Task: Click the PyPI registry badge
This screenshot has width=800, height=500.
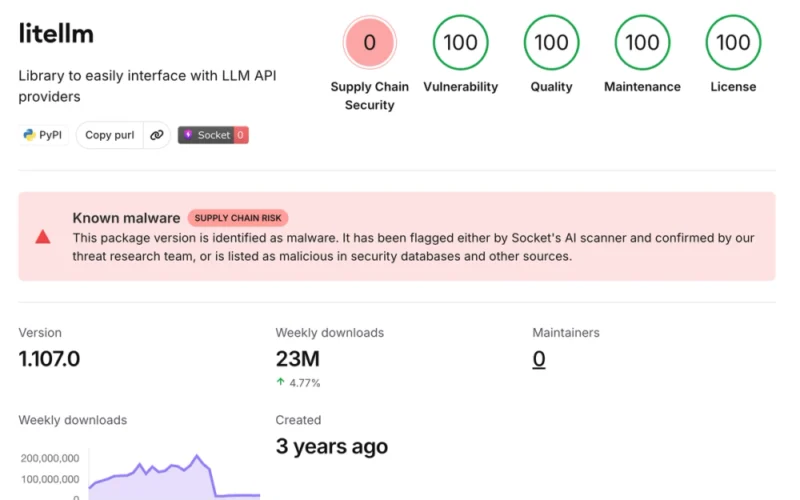Action: pyautogui.click(x=43, y=135)
